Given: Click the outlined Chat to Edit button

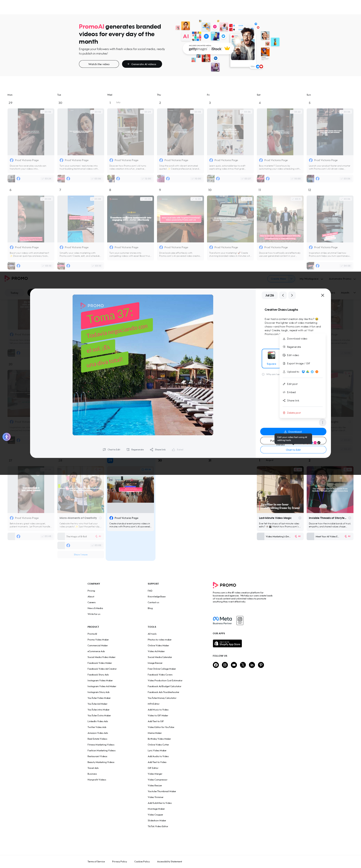Looking at the screenshot, I should (x=293, y=450).
